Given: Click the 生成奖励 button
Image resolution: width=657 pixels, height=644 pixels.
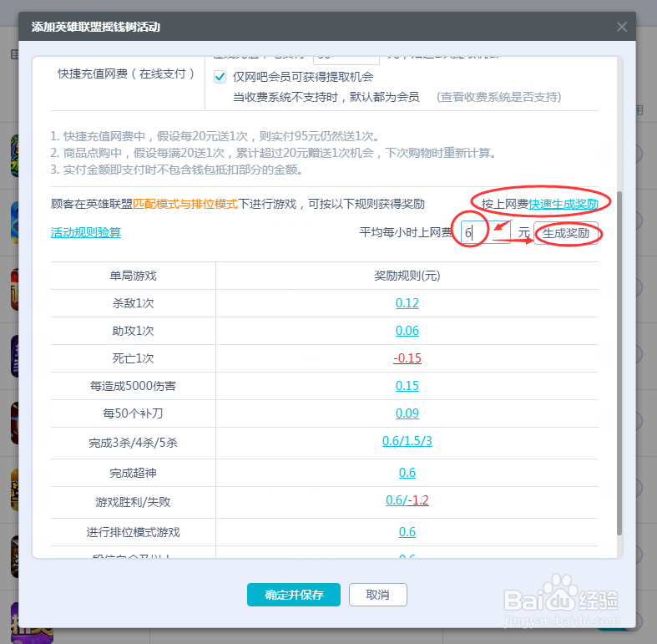Looking at the screenshot, I should (566, 233).
